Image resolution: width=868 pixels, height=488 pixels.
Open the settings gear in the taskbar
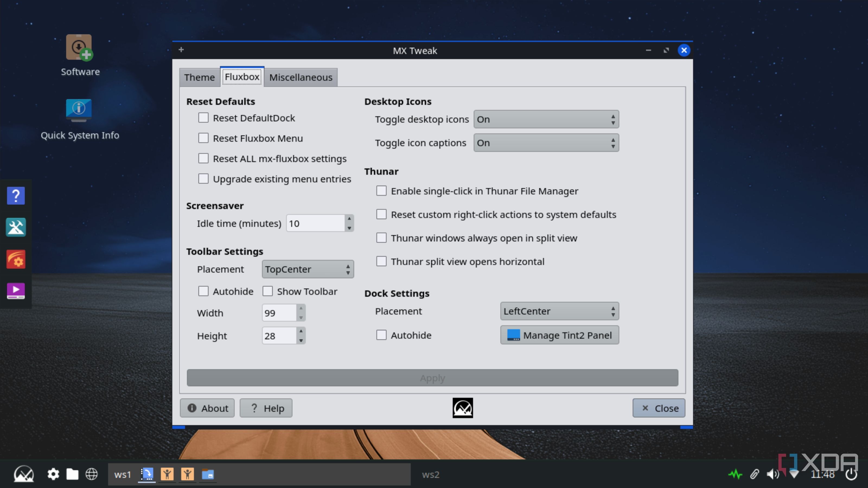tap(53, 474)
